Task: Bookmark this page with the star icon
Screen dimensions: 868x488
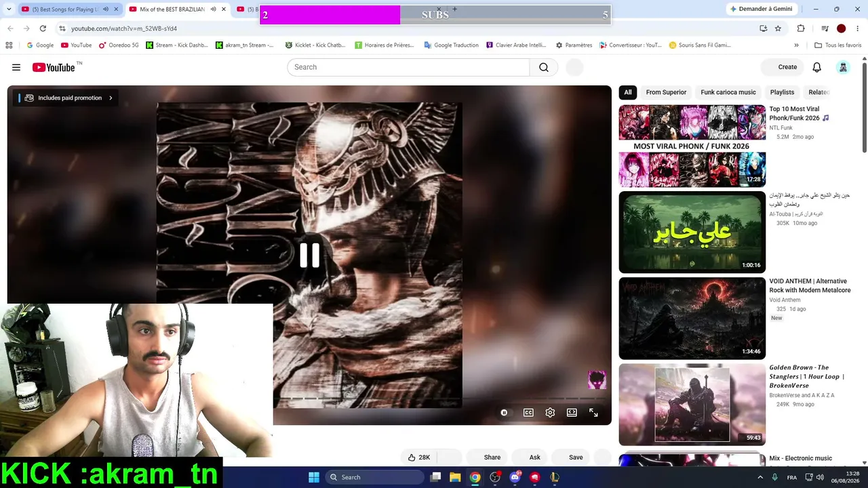Action: click(x=778, y=28)
